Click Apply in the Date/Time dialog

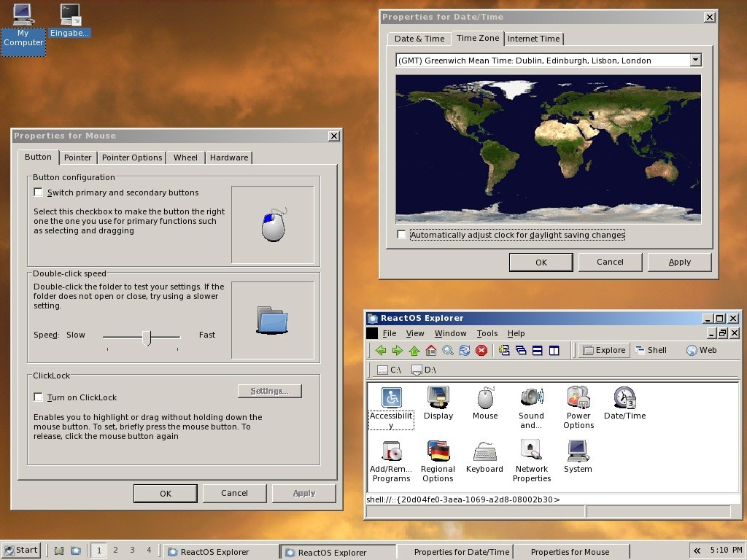point(679,261)
